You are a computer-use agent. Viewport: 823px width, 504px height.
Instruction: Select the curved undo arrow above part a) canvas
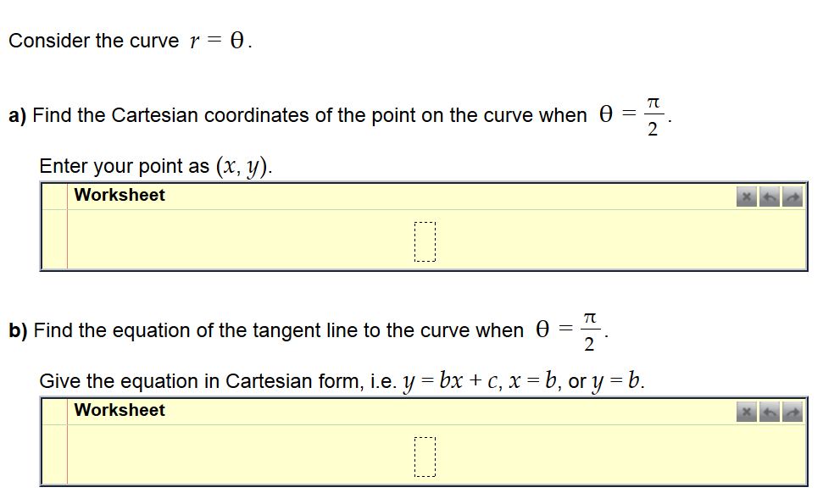770,196
